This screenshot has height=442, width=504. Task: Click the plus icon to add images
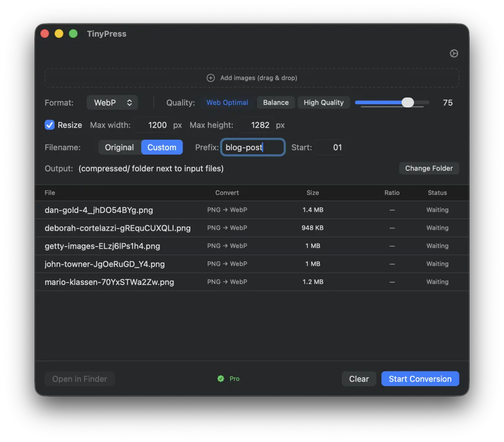(211, 78)
